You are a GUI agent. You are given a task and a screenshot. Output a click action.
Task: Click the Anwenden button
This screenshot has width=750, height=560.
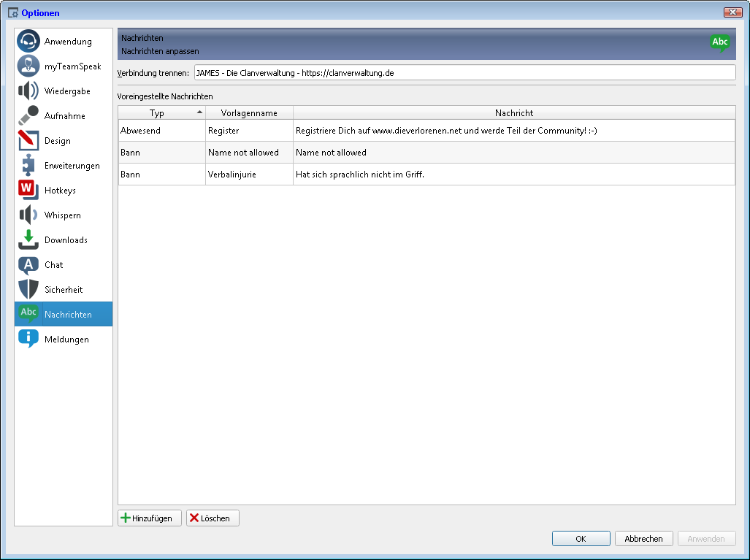point(706,539)
